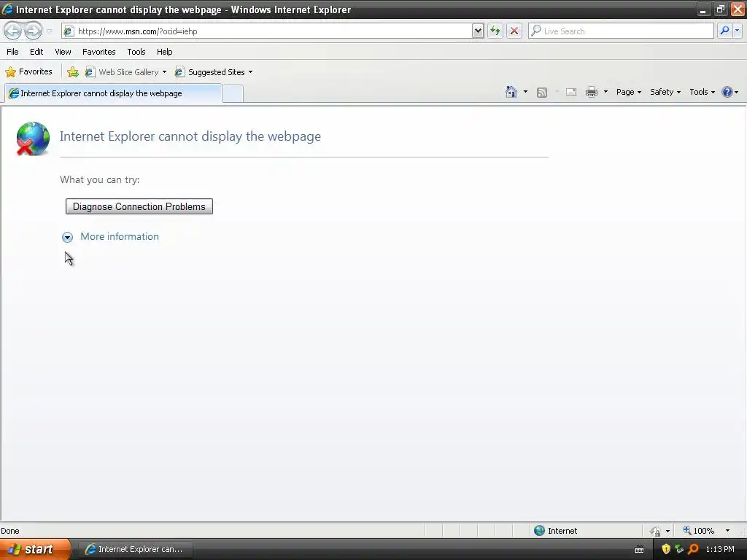This screenshot has height=560, width=747.
Task: Click the network connection tray icon
Action: coord(679,549)
